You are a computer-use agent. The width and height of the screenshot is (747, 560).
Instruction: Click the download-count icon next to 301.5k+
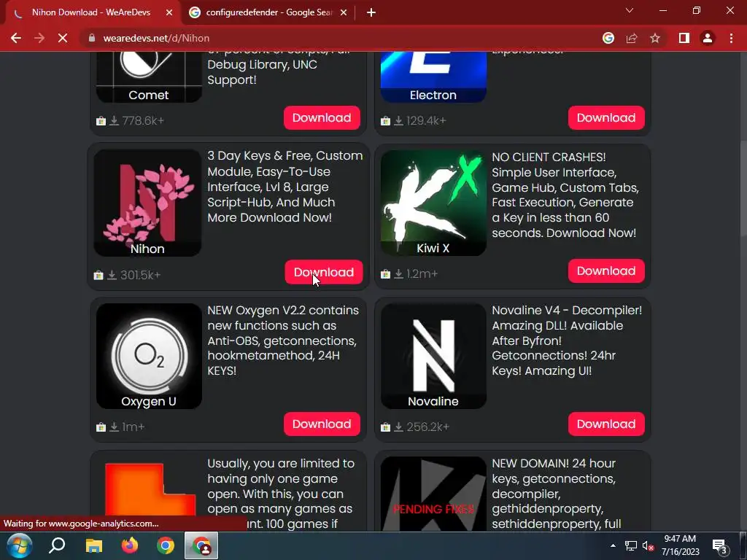pos(112,275)
